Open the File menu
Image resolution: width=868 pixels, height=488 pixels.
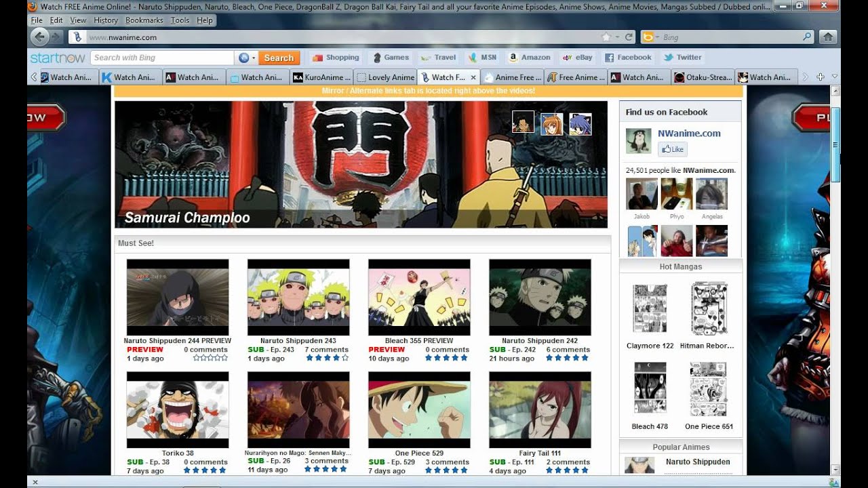tap(37, 20)
